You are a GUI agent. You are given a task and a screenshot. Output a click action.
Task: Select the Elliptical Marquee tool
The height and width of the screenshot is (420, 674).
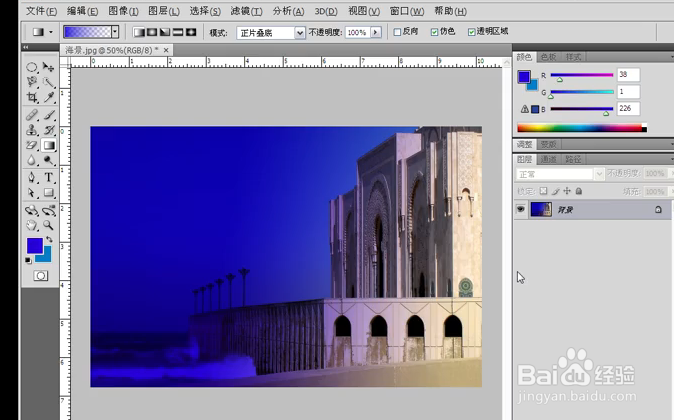coord(32,67)
